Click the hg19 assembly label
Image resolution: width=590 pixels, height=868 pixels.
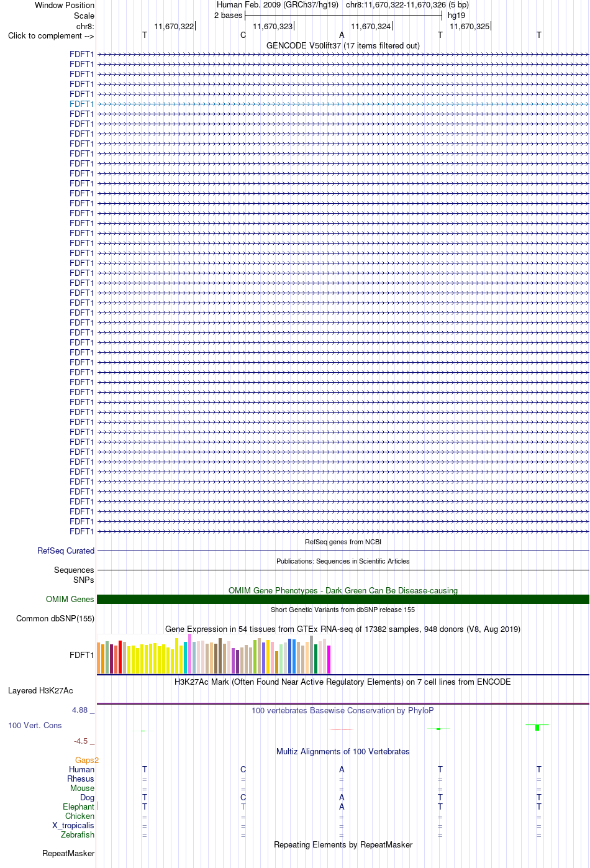coord(456,16)
